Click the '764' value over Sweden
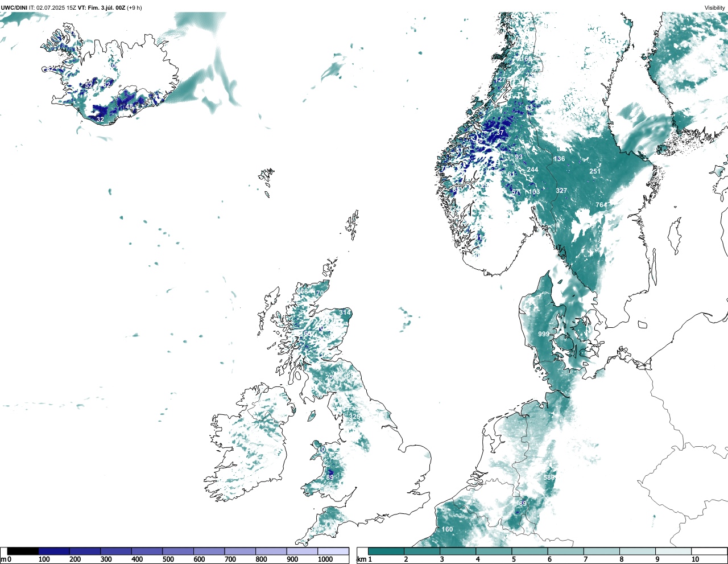Viewport: 728px width, 564px height. pos(601,205)
